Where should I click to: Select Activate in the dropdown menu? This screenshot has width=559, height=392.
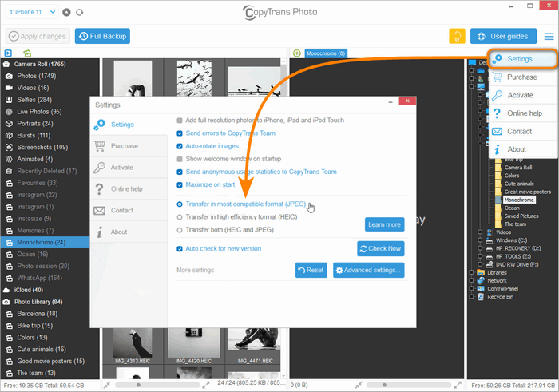pos(522,95)
